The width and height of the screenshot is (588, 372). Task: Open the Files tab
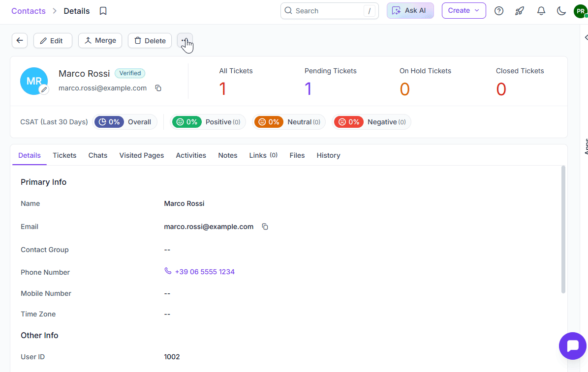297,155
